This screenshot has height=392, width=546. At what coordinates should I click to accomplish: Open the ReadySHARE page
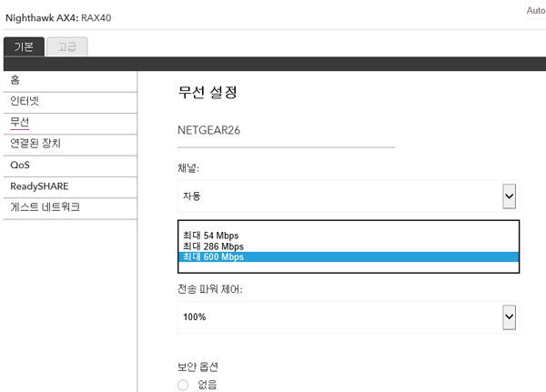point(70,187)
